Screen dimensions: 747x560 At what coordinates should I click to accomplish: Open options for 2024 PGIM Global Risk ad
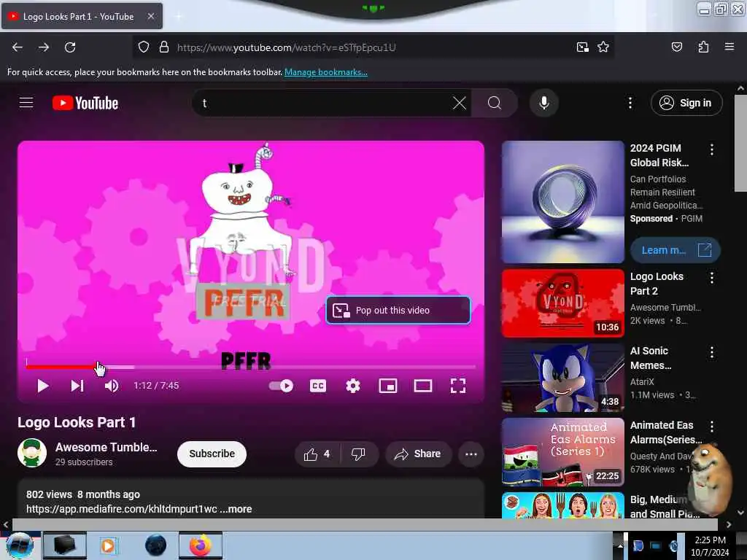coord(712,149)
